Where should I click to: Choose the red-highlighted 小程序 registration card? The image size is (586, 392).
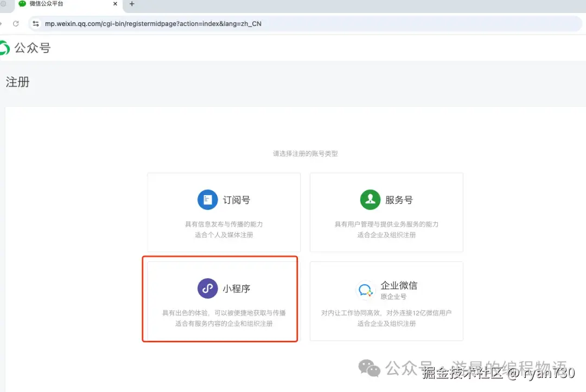pyautogui.click(x=219, y=299)
